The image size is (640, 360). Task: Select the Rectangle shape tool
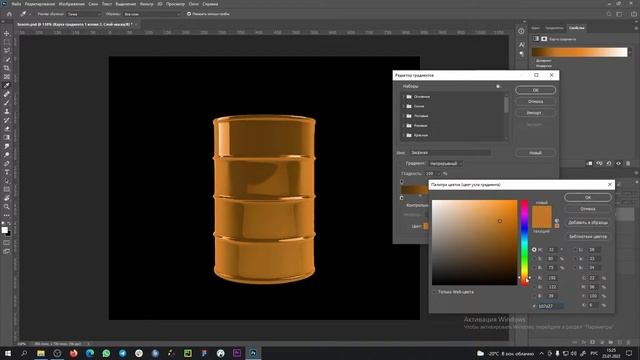click(7, 189)
